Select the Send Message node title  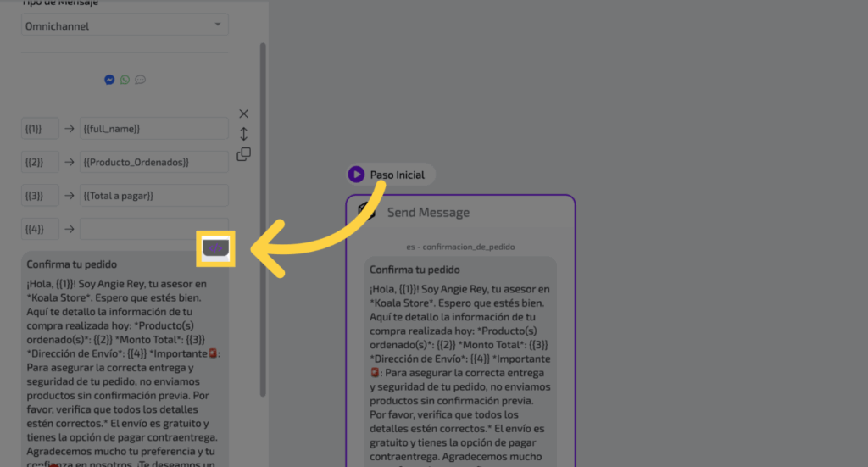[428, 213]
